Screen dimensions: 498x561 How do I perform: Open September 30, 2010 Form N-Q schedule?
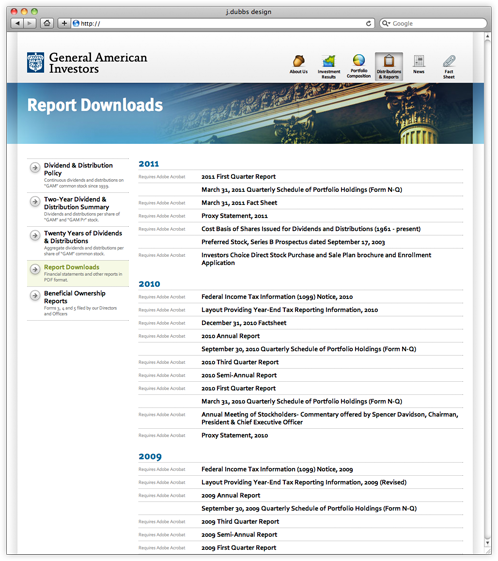tap(309, 349)
